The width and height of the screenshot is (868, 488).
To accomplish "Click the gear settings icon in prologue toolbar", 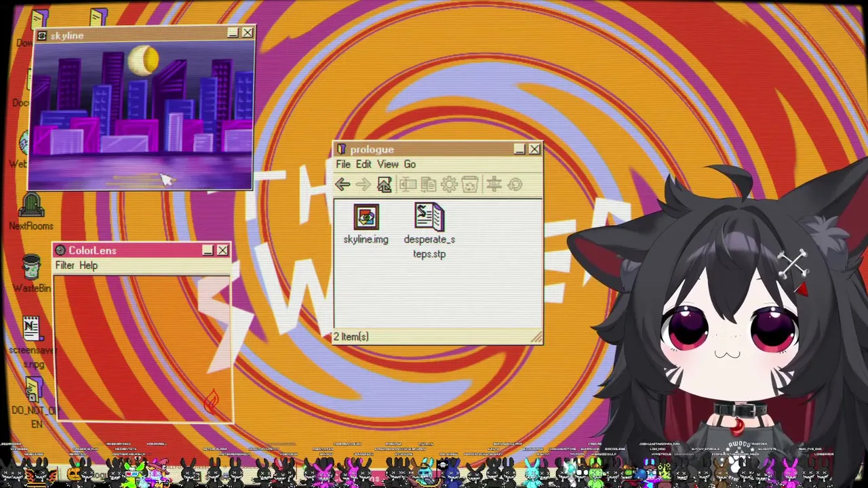I will pyautogui.click(x=449, y=184).
